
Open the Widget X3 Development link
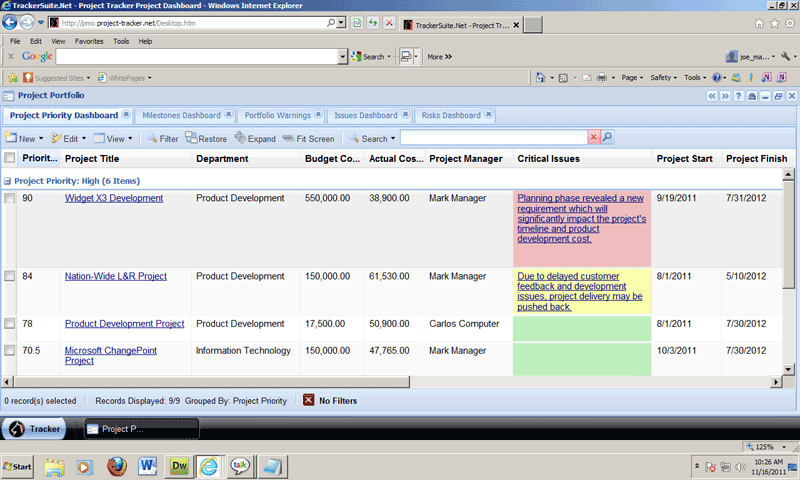click(114, 198)
